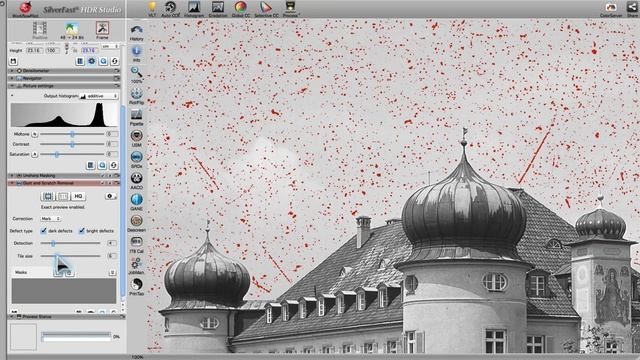Open the Output histogram additive dropdown

pos(98,96)
